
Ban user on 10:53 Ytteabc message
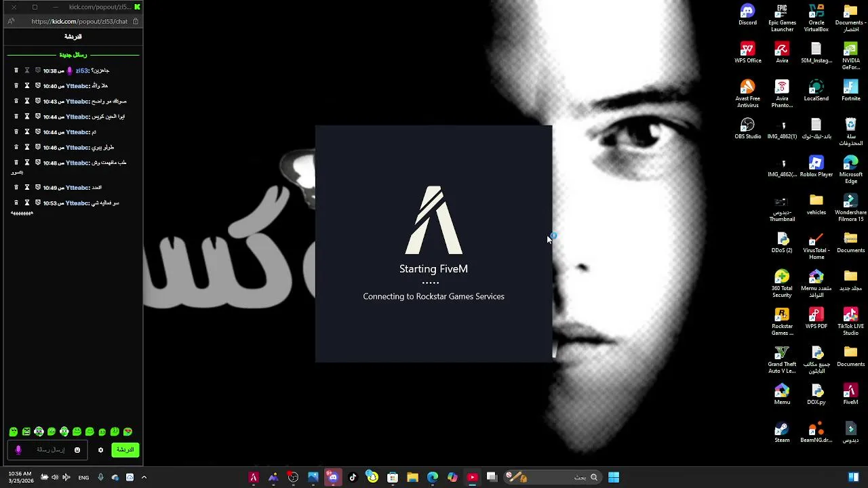pos(38,203)
